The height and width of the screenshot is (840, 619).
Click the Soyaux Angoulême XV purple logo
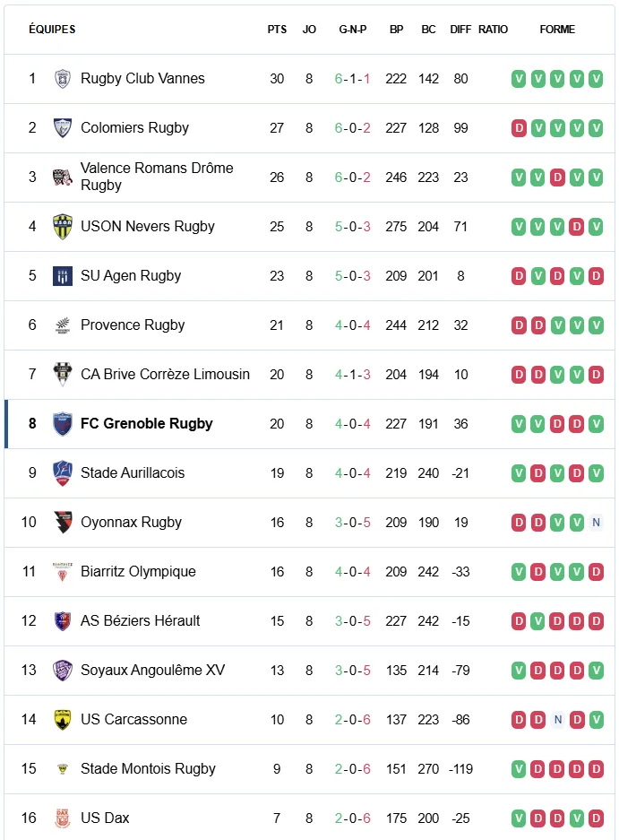tap(62, 671)
